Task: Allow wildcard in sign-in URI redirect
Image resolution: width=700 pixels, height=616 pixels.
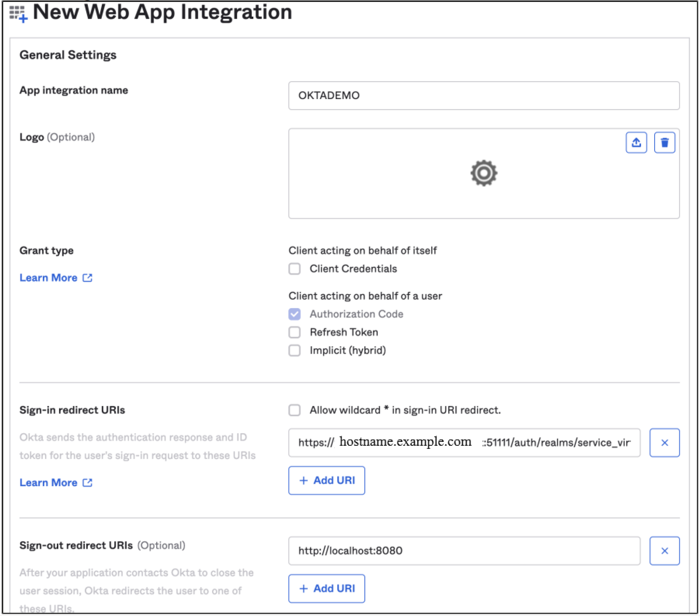Action: tap(294, 410)
